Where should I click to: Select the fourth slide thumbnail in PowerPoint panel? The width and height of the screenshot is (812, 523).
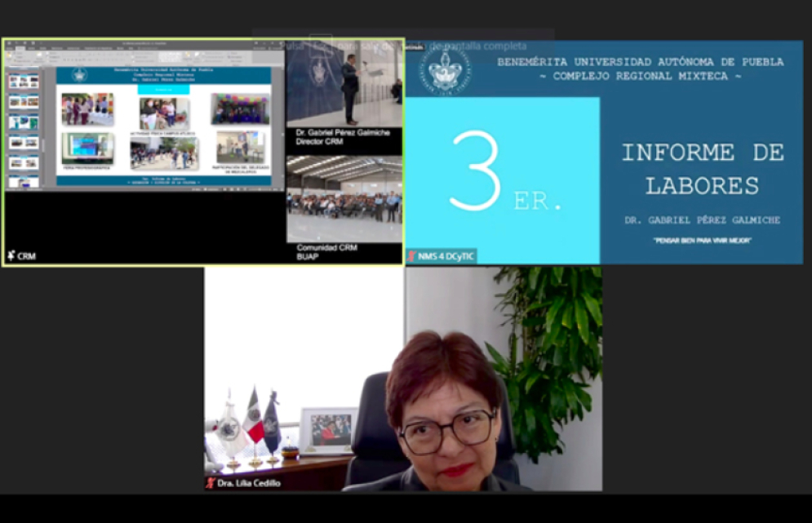coord(24,143)
